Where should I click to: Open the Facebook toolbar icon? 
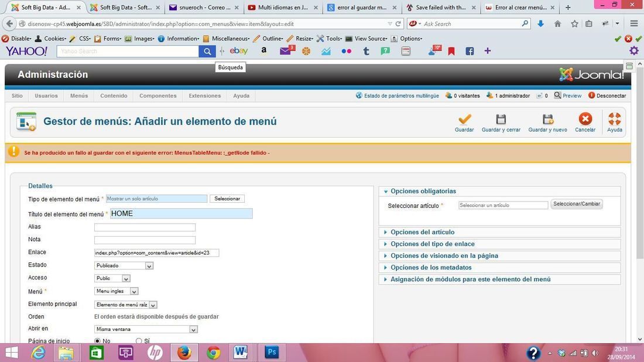pos(470,51)
